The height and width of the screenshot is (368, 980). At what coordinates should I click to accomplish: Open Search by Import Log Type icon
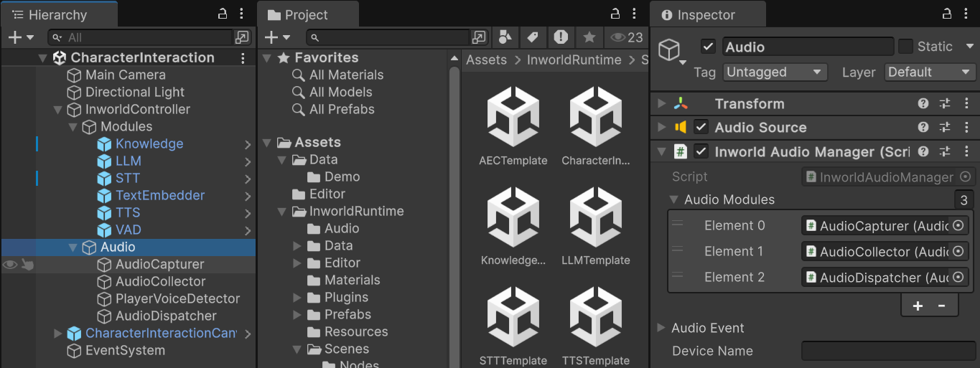(561, 37)
